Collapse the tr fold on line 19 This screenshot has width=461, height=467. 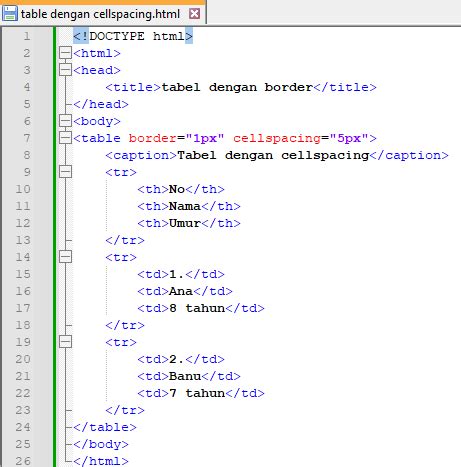(x=65, y=342)
